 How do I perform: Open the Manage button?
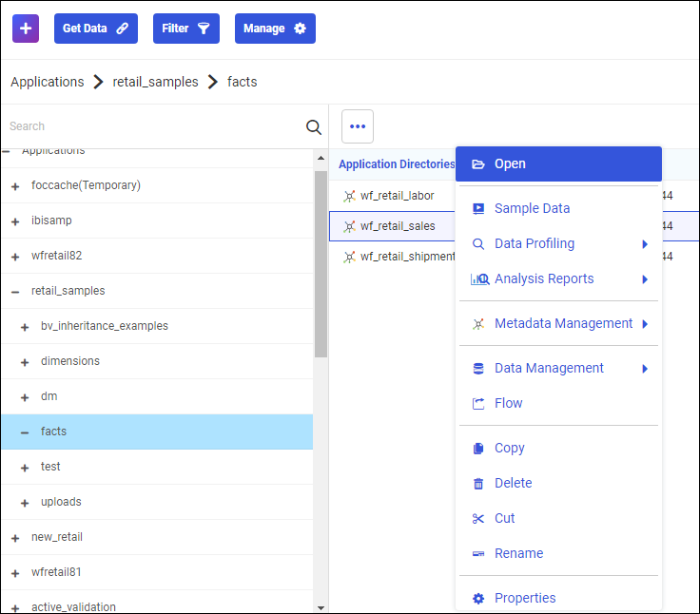point(275,29)
